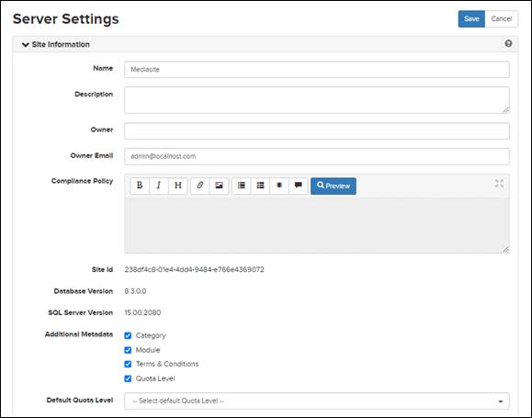The image size is (532, 418).
Task: Click the Save button
Action: 471,19
